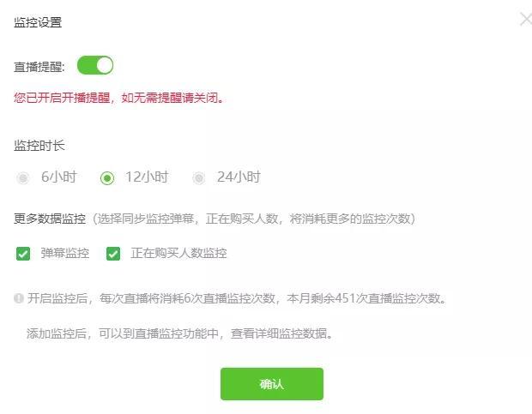Choose the 24小时 radio button circle

pyautogui.click(x=199, y=177)
